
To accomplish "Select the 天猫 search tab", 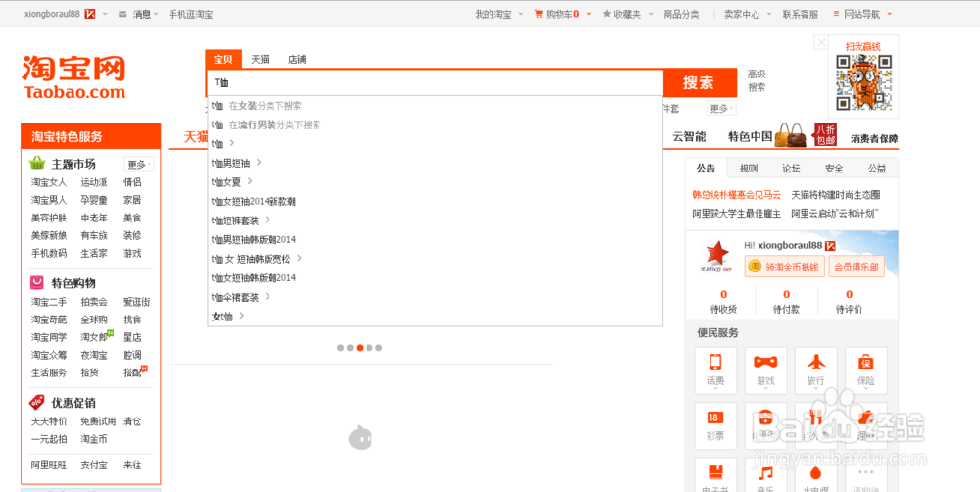I will 260,60.
